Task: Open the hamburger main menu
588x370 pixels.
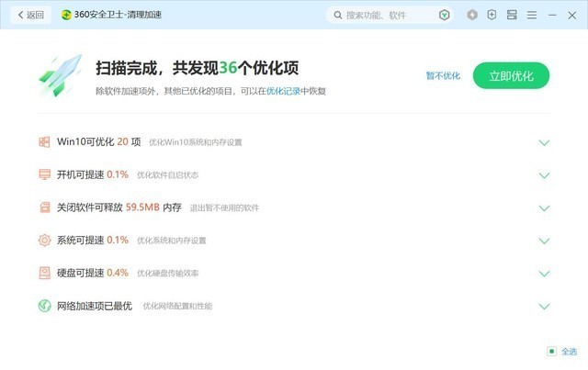Action: coord(532,15)
